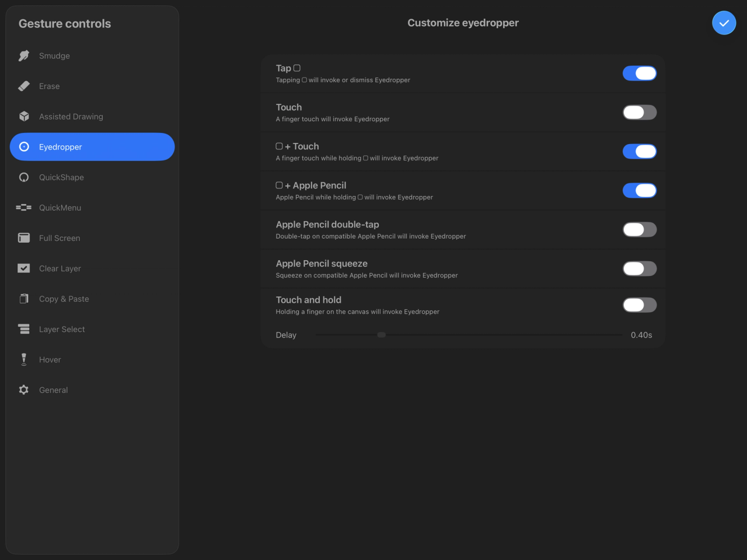Click the General gear icon
Screen dimensions: 747x560
pos(24,390)
